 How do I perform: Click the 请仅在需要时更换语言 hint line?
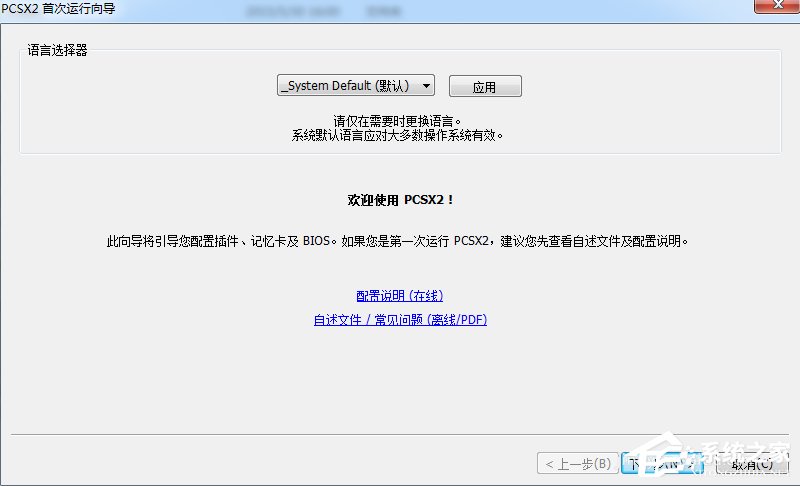399,121
